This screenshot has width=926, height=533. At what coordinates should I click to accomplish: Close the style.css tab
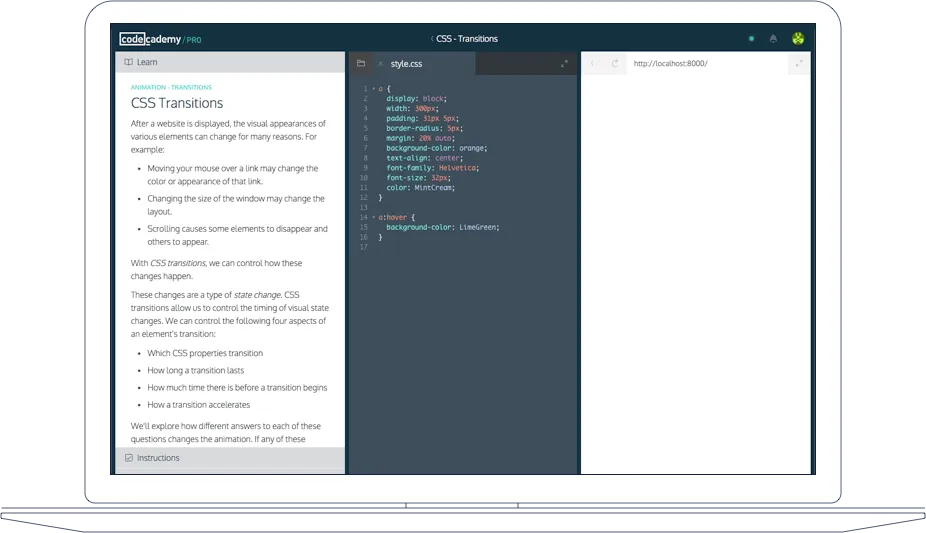380,64
